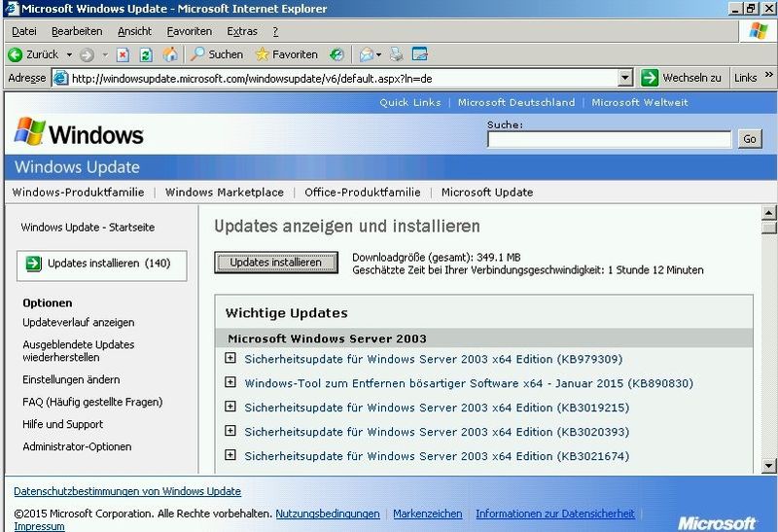Open the Impressum link

point(39,526)
